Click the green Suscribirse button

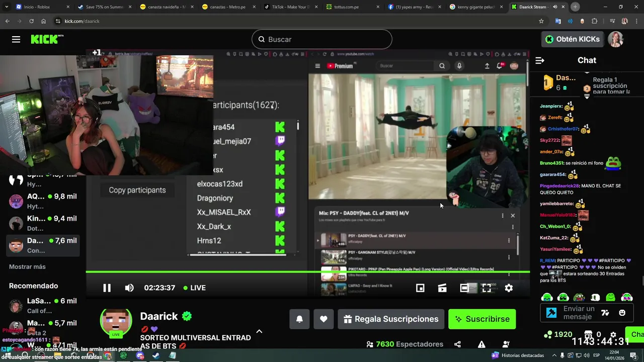click(x=482, y=319)
